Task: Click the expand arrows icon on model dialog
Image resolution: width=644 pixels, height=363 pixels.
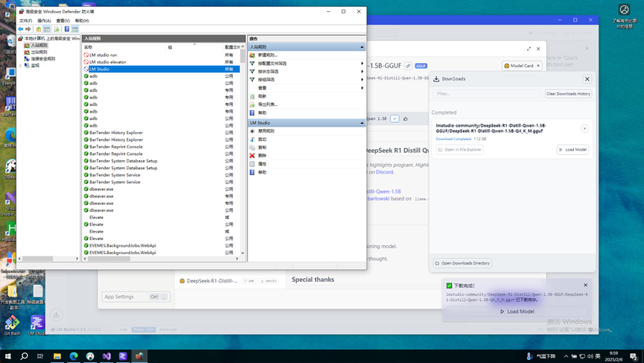Action: 529,49
